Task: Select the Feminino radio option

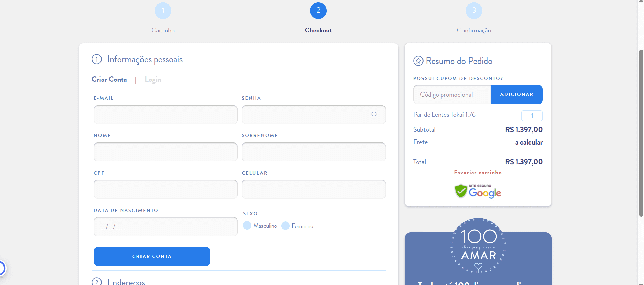Action: (285, 226)
